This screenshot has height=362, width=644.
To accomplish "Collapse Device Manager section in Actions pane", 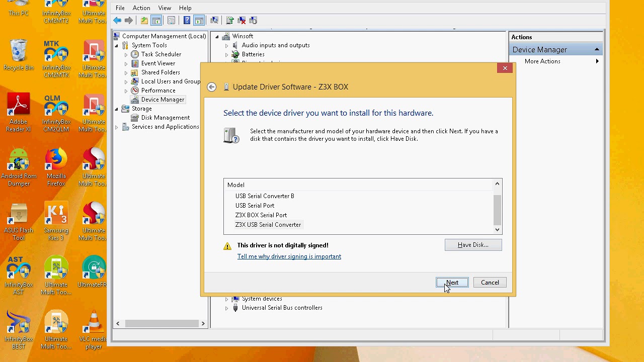I will (x=597, y=49).
